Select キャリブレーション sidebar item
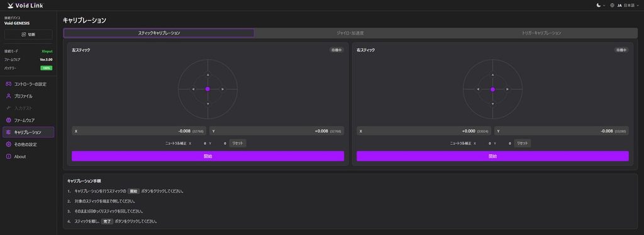 (28, 132)
